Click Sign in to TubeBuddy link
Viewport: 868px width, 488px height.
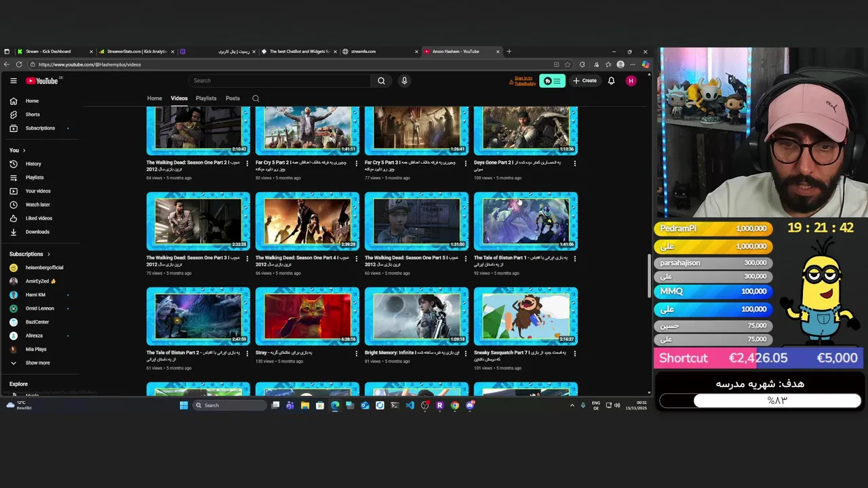click(x=524, y=81)
